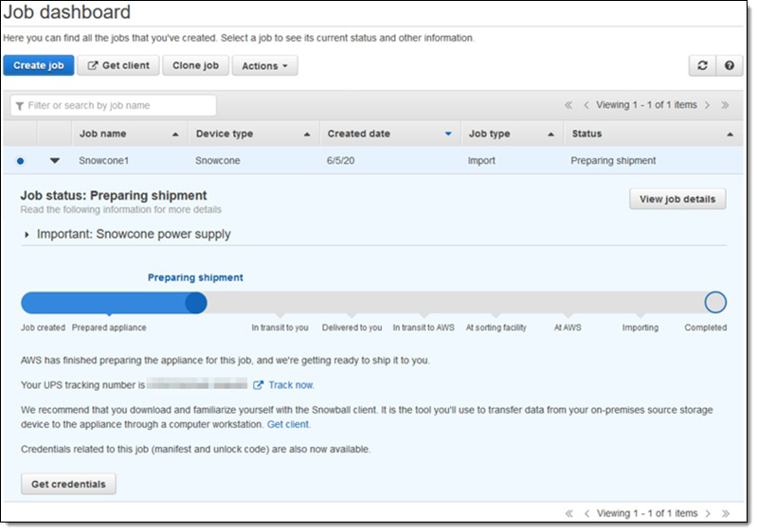Image resolution: width=757 pixels, height=532 pixels.
Task: Click external link icon beside Track now
Action: (x=259, y=385)
